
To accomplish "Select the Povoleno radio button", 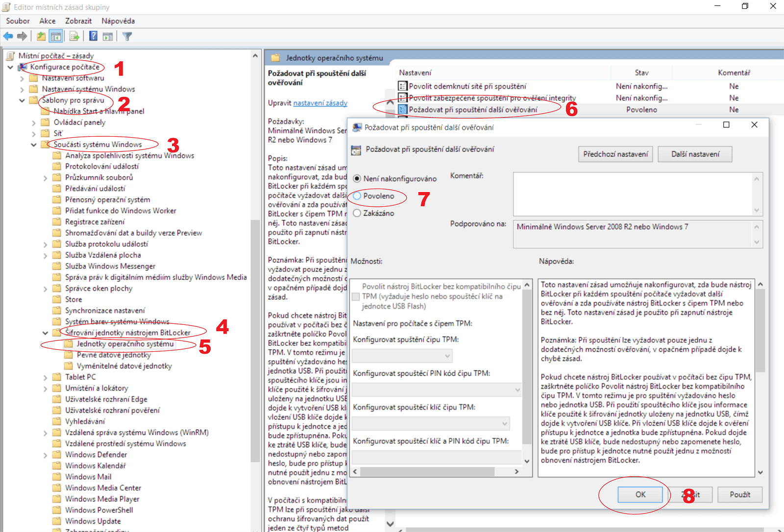I will 357,196.
